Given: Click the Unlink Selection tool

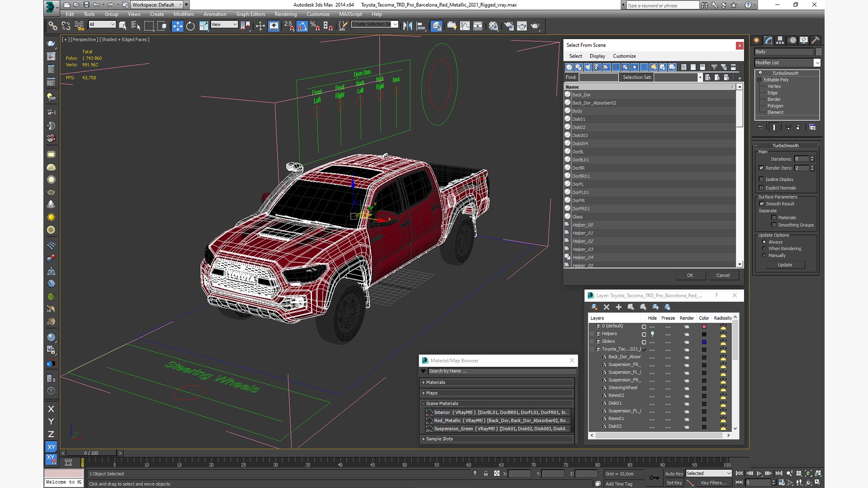Looking at the screenshot, I should tap(66, 26).
